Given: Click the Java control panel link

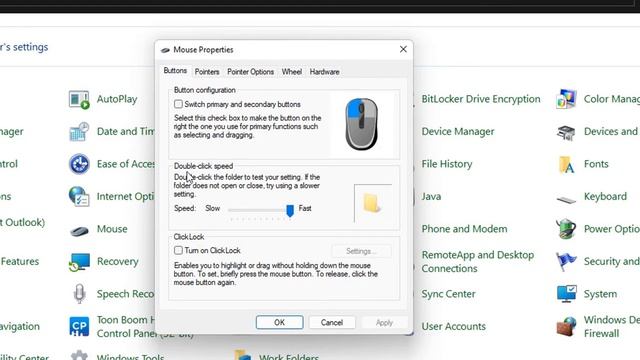Looking at the screenshot, I should 431,196.
